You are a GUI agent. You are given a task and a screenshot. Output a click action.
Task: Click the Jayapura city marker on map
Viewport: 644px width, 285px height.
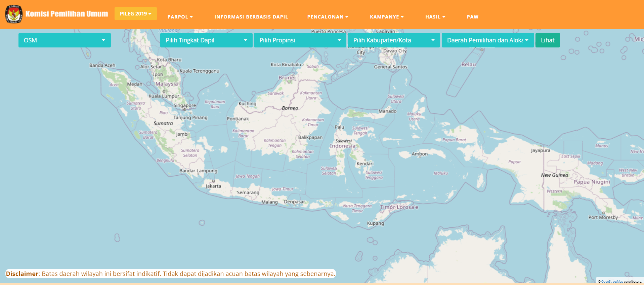click(541, 147)
